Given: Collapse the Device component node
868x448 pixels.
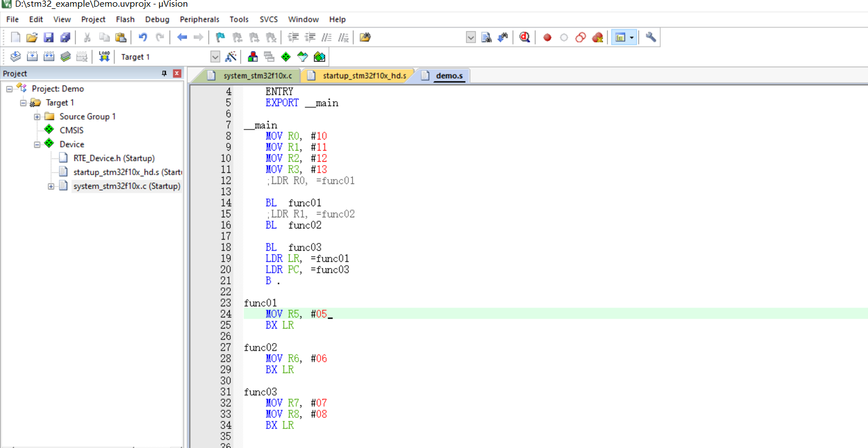Looking at the screenshot, I should pos(37,145).
